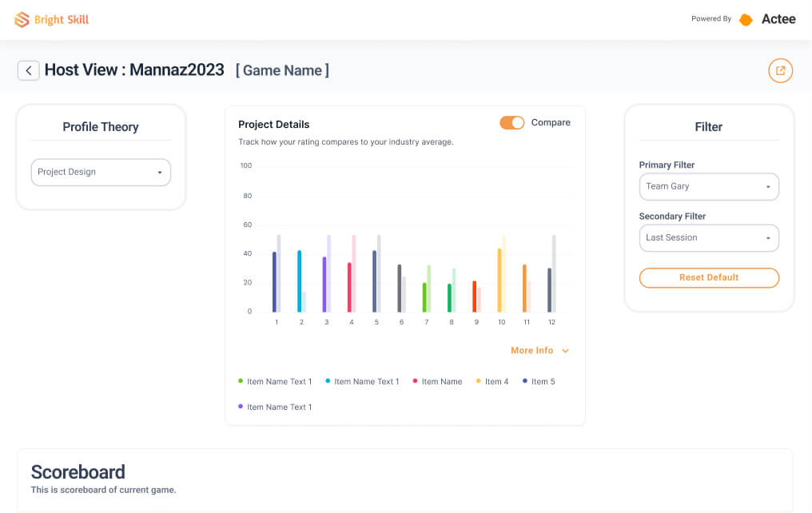Screen dimensions: 812x513
Task: Expand More Info section
Action: [539, 351]
